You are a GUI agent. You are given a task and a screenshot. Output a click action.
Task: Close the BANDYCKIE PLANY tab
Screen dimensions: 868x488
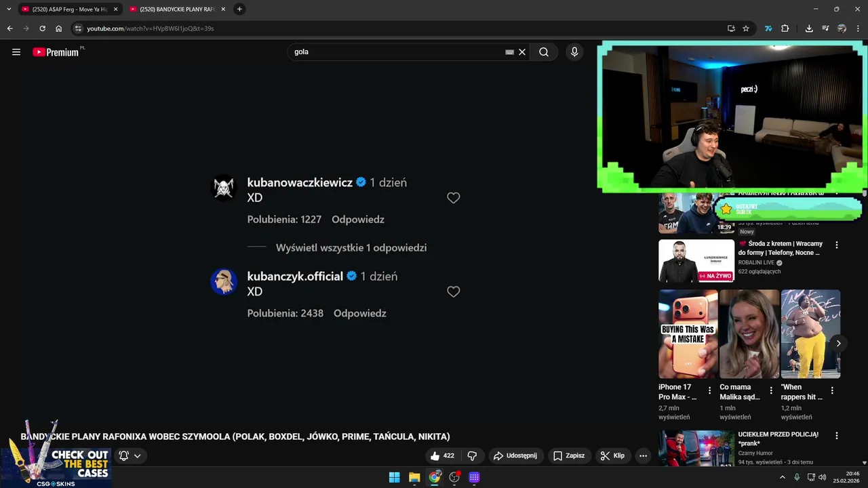(223, 9)
